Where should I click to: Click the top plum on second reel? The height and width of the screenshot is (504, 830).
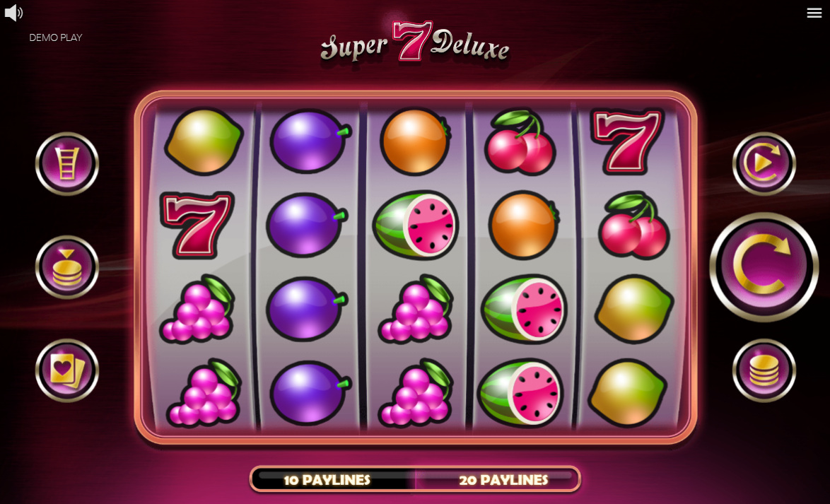(x=310, y=141)
